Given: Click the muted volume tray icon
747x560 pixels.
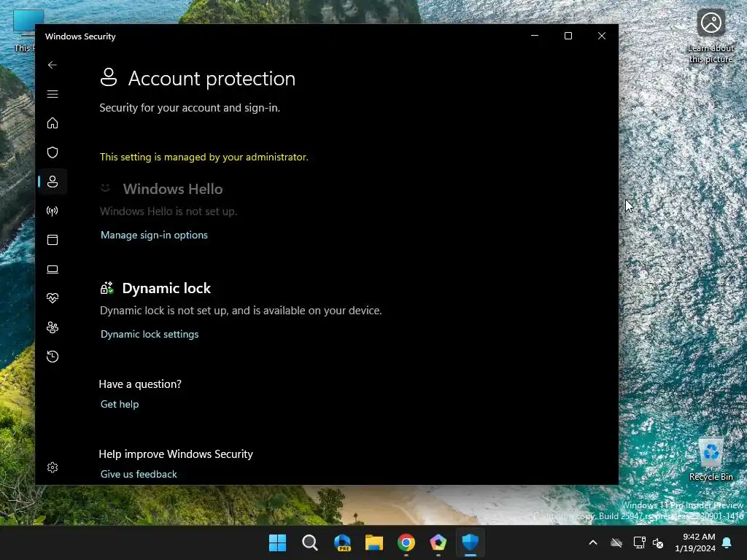Looking at the screenshot, I should coord(658,542).
